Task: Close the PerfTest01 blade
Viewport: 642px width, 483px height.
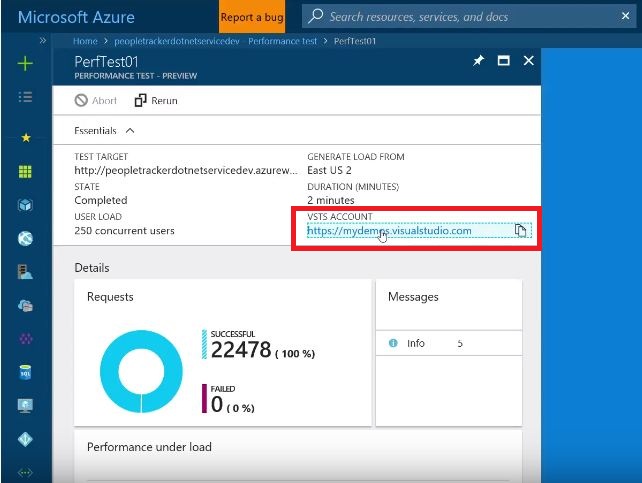Action: [529, 61]
